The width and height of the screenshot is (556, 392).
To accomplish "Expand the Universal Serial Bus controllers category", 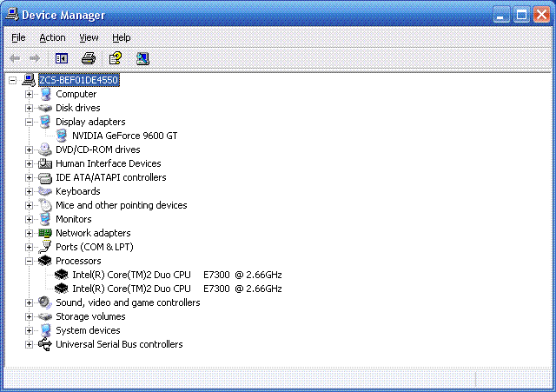I will click(29, 344).
